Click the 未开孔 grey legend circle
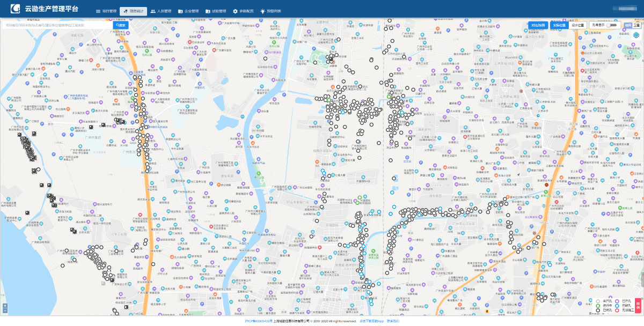The image size is (644, 326). point(598,301)
